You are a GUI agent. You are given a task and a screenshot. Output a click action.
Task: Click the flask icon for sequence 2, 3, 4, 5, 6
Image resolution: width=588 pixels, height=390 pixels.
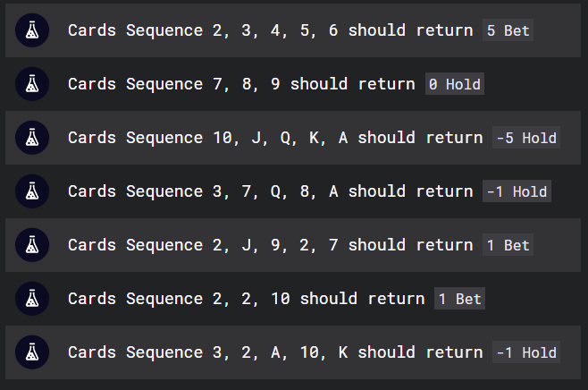click(32, 30)
